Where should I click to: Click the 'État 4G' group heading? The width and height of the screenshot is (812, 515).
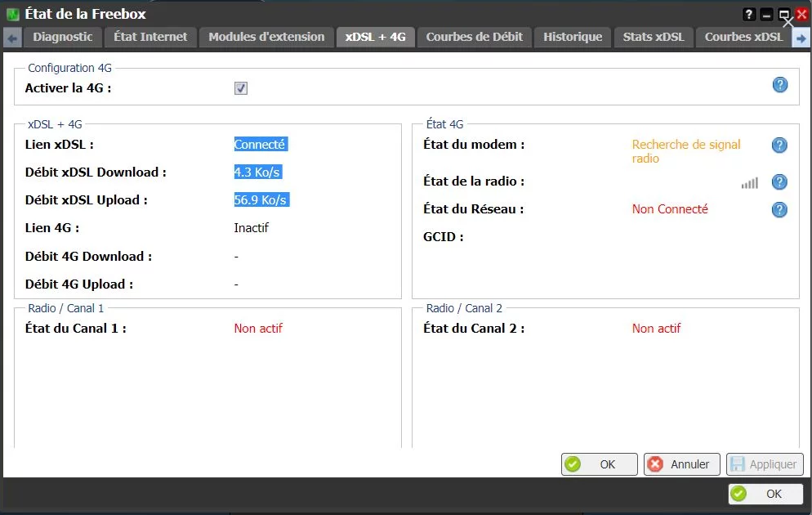click(x=445, y=124)
